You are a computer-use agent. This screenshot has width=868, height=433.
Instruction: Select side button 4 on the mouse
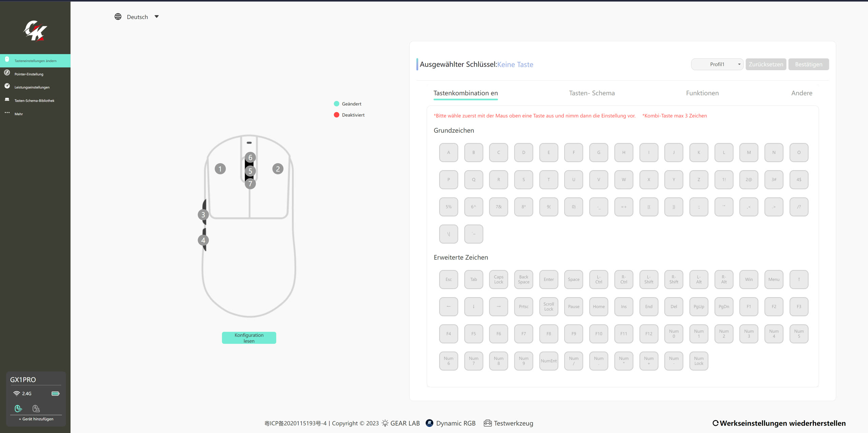[x=203, y=241]
